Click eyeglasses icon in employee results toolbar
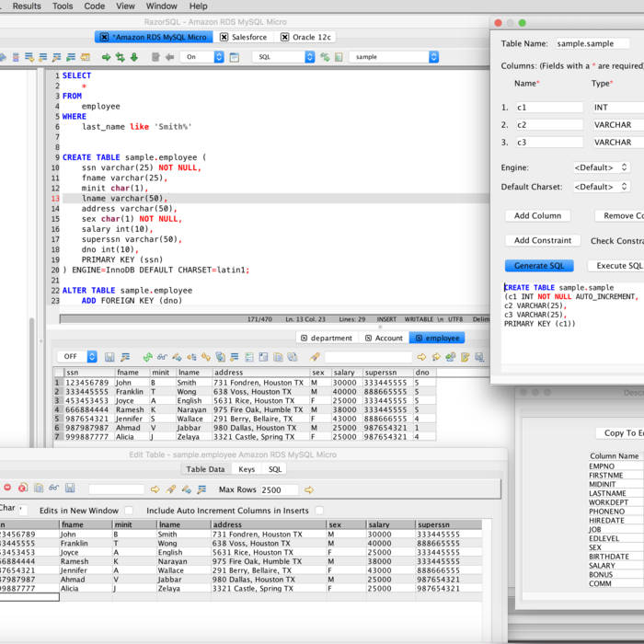 click(x=162, y=357)
